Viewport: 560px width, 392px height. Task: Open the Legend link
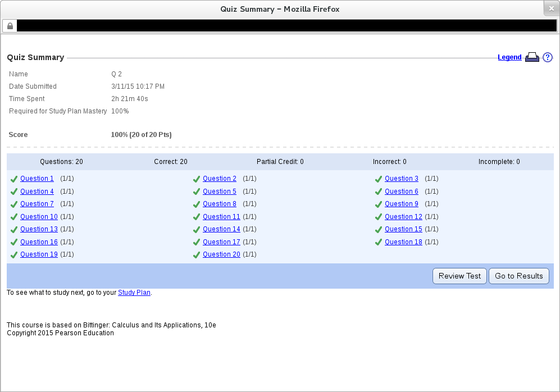(x=509, y=57)
